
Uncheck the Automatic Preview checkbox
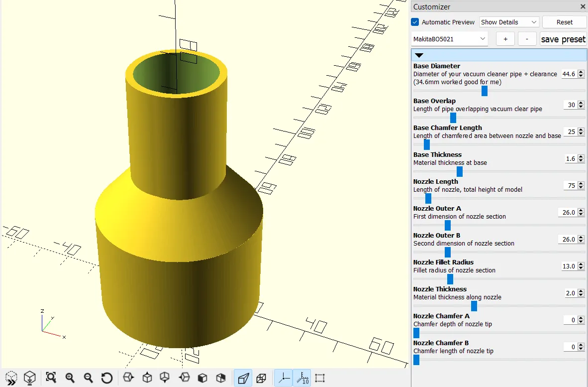click(415, 22)
